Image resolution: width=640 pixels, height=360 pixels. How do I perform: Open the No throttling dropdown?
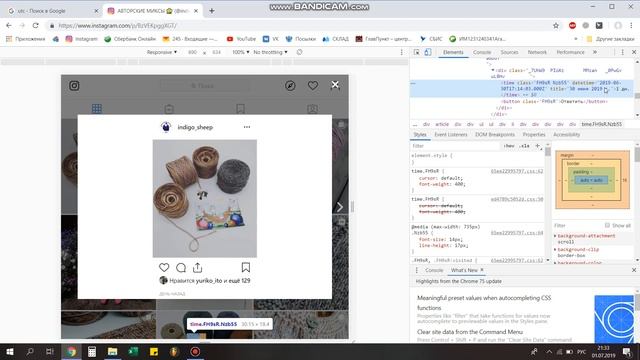pyautogui.click(x=270, y=52)
